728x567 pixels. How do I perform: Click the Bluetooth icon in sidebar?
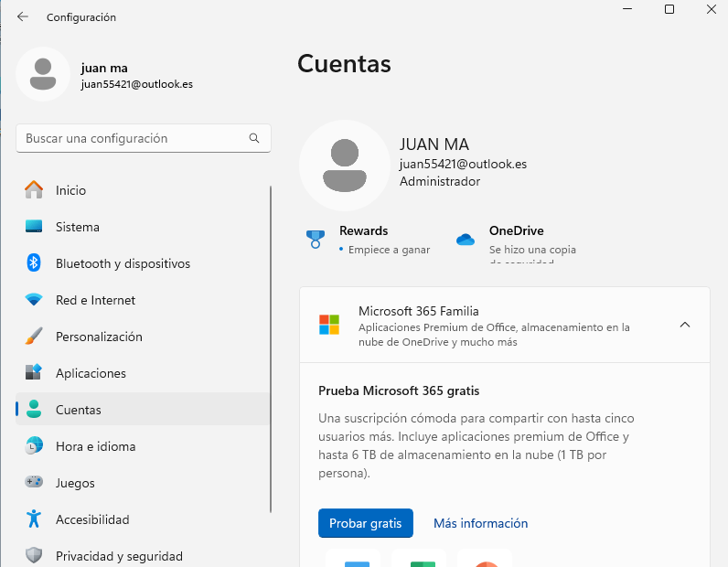click(x=34, y=263)
